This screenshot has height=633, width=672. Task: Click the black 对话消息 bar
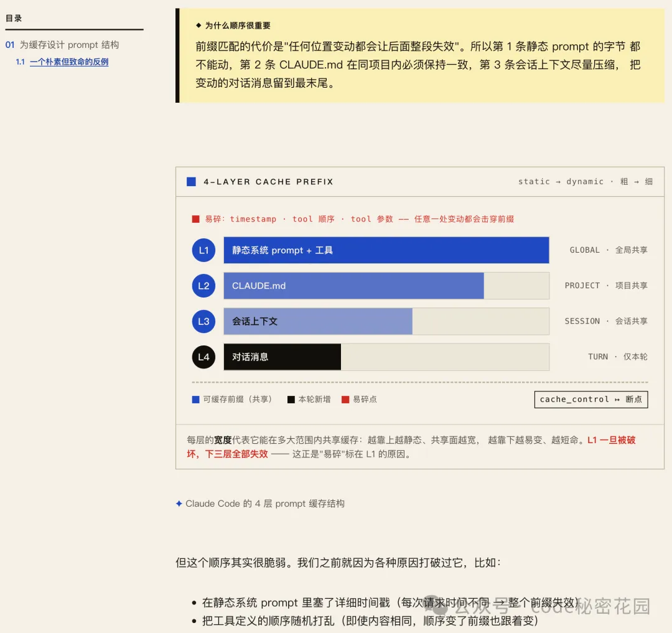coord(282,357)
